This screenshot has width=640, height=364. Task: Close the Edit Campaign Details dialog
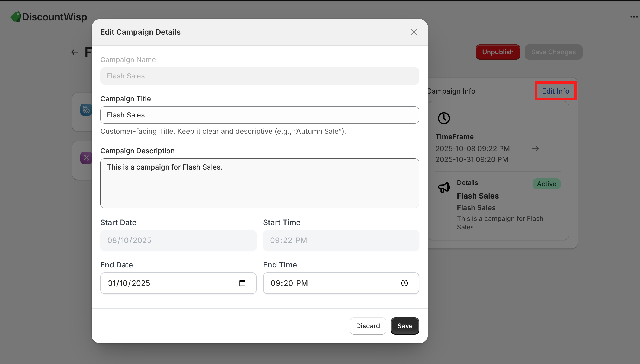point(414,32)
